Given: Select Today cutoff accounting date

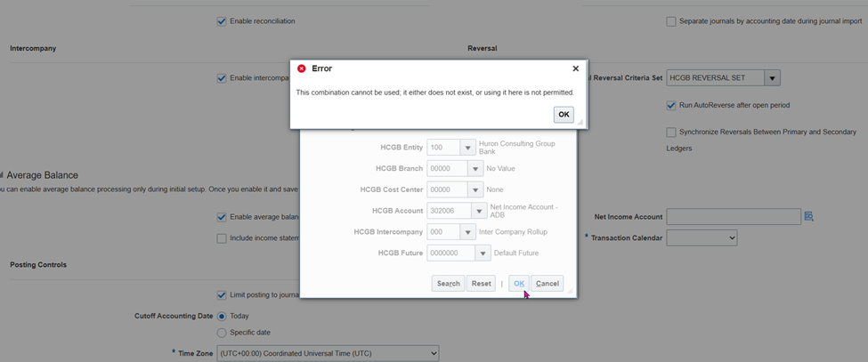Looking at the screenshot, I should 222,316.
